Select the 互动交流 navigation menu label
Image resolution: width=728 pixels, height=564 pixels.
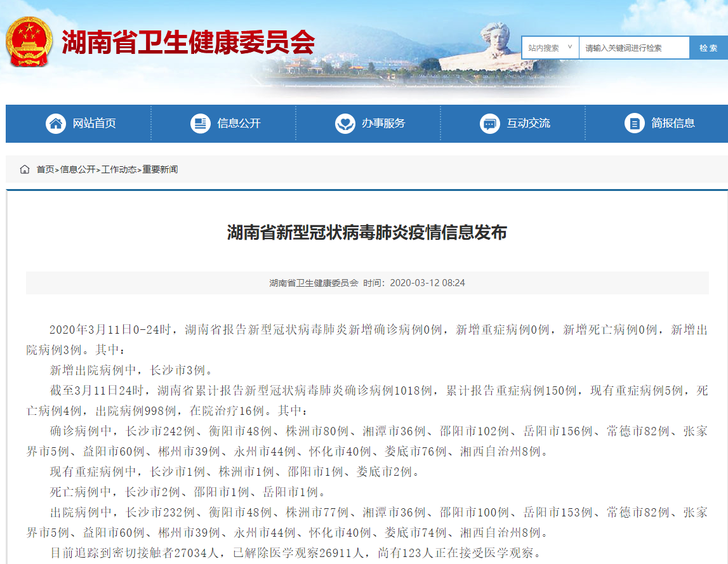(x=528, y=123)
